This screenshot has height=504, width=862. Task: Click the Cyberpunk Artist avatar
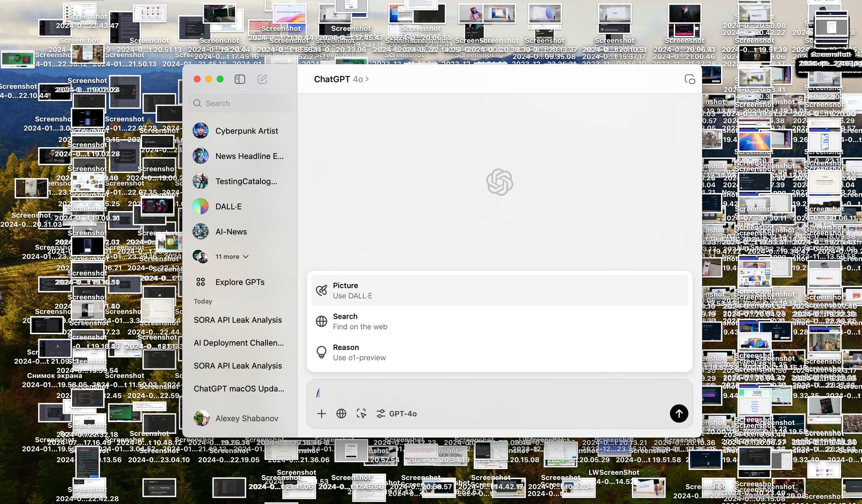point(201,131)
